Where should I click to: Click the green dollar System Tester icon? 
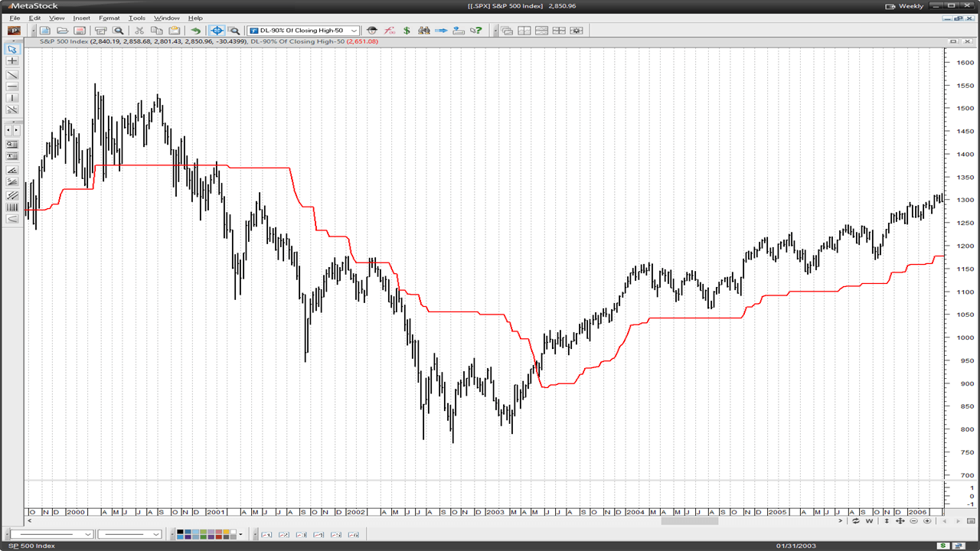(x=407, y=31)
